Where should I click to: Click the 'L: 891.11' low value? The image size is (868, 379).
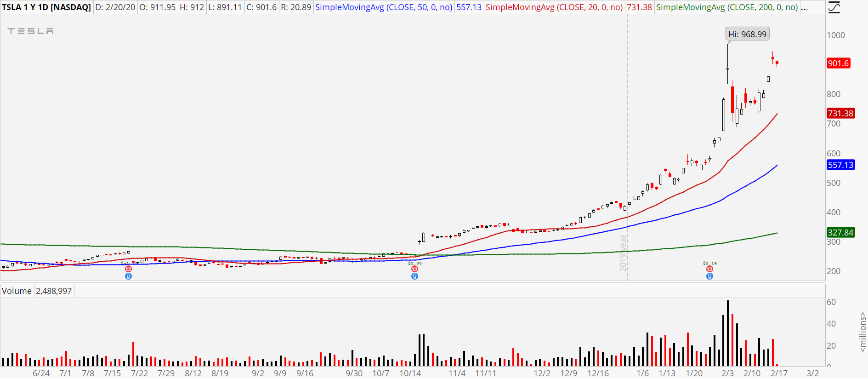point(225,7)
